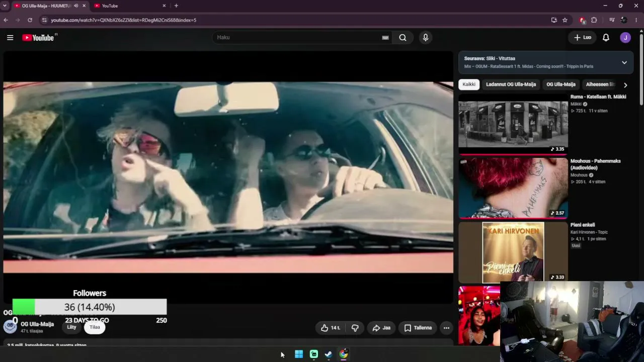Open the Luo create menu

pos(583,38)
